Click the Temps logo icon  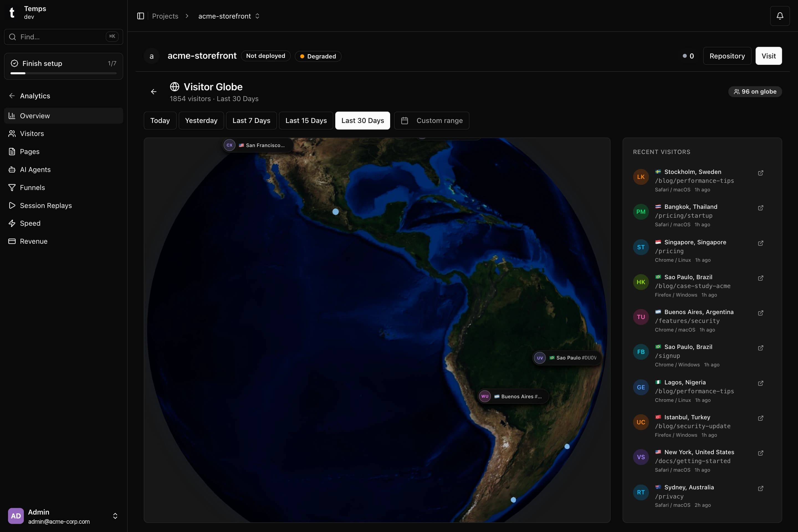coord(12,12)
